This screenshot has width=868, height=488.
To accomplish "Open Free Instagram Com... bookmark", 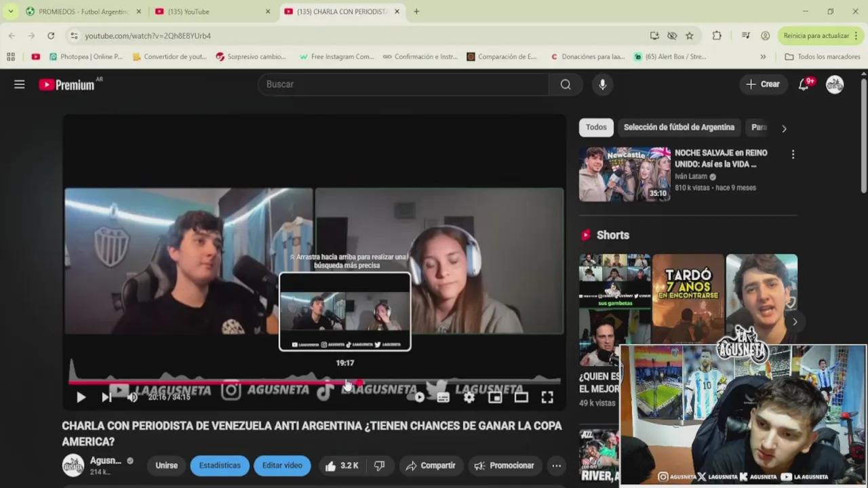I will pyautogui.click(x=337, y=57).
